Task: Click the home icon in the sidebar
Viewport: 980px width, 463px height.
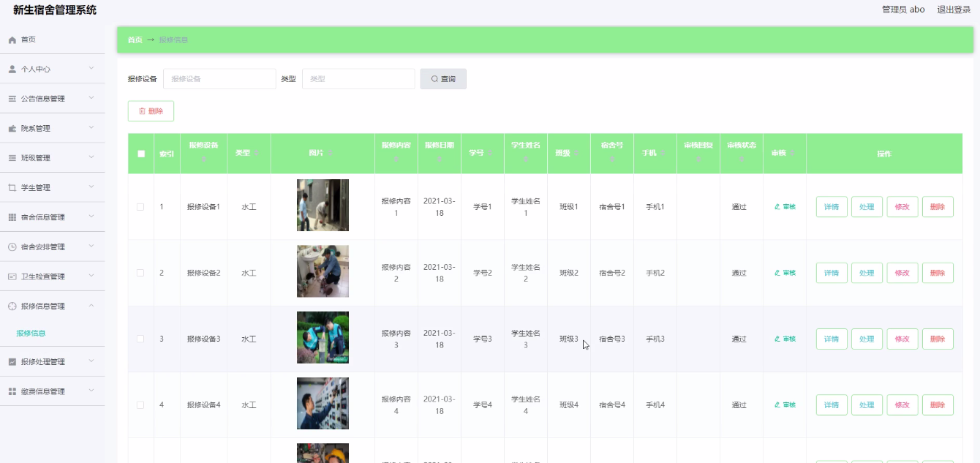Action: coord(12,39)
